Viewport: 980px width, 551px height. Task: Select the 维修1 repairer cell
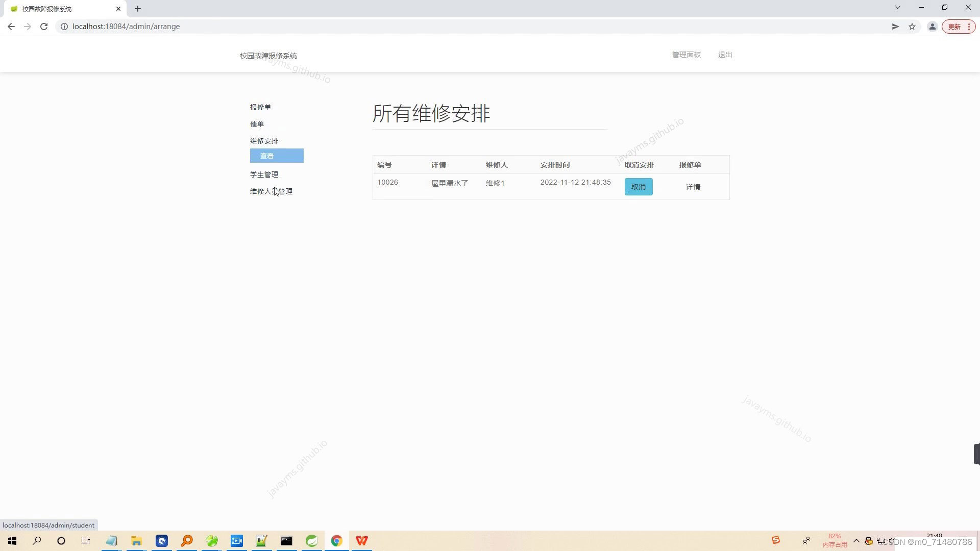point(495,183)
